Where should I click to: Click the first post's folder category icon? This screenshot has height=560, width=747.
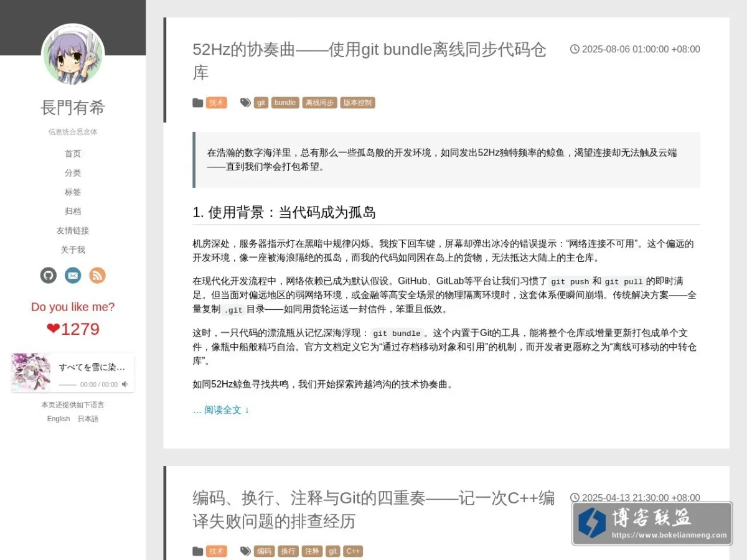198,103
